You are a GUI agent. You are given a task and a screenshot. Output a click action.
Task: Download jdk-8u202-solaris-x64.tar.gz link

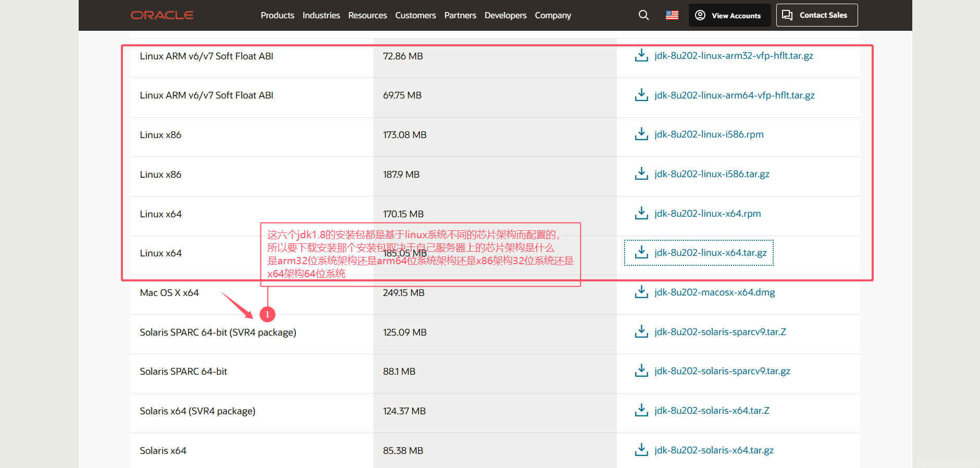click(x=714, y=450)
